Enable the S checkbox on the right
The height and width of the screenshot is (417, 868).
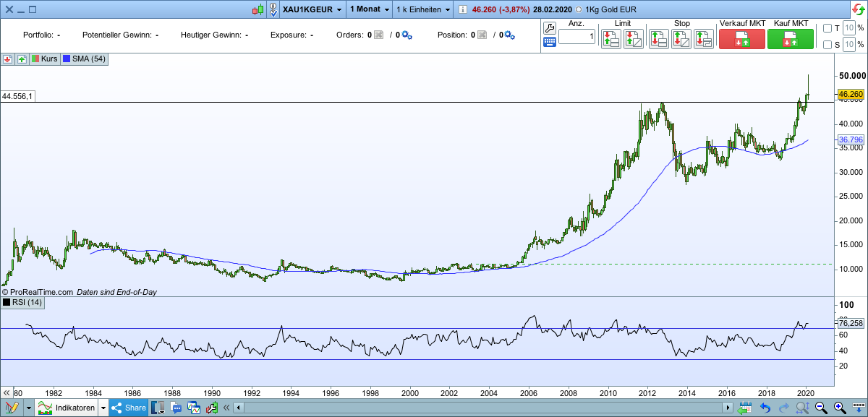point(828,45)
